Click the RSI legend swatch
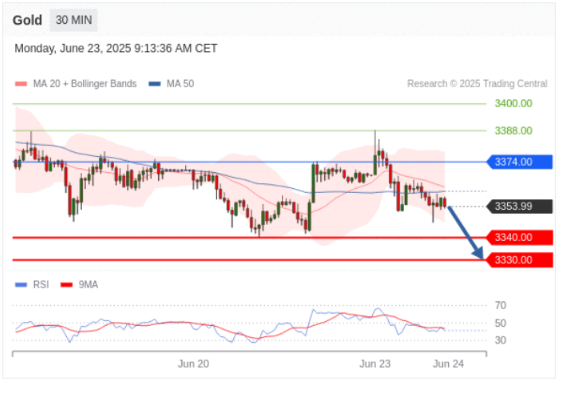This screenshot has width=567, height=396. pos(21,285)
